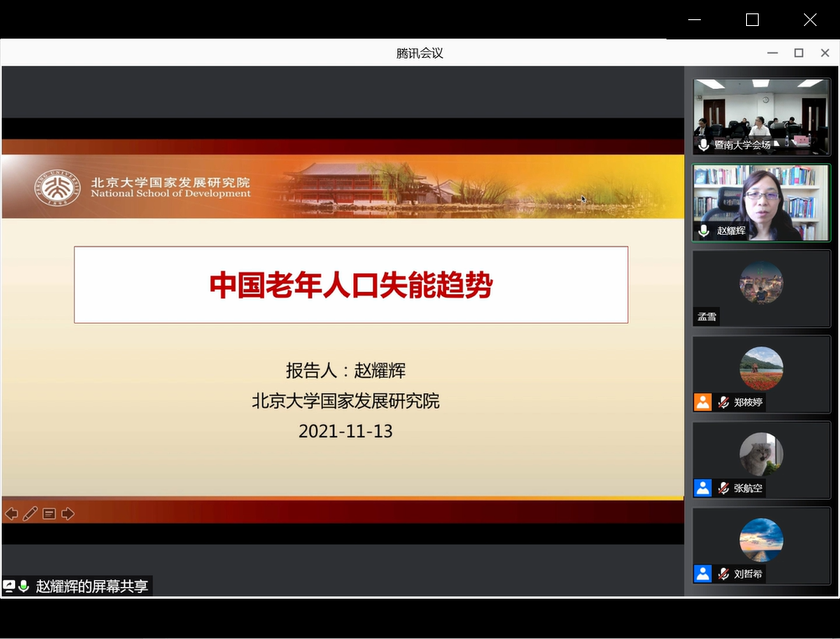This screenshot has width=840, height=639.
Task: Select the pen annotation tool on slide
Action: [30, 513]
